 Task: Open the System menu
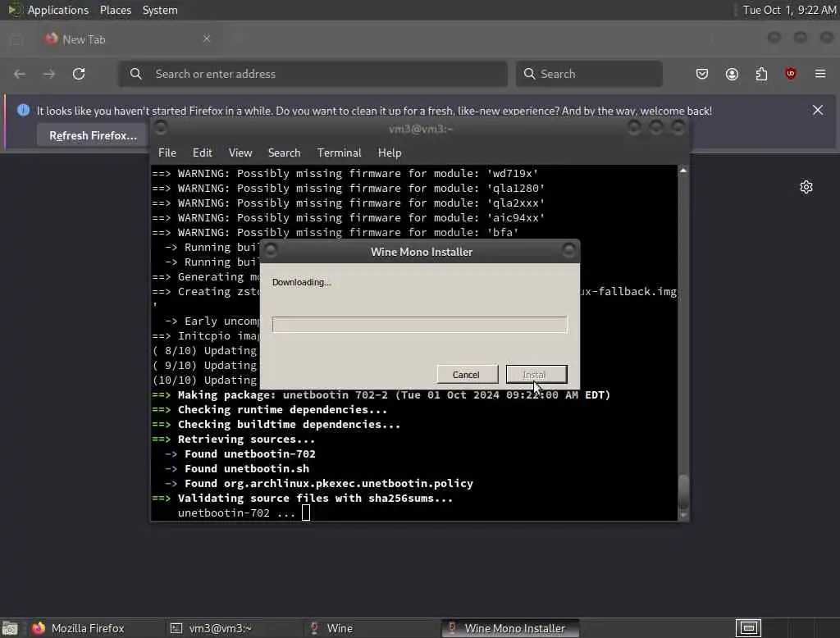pos(160,10)
